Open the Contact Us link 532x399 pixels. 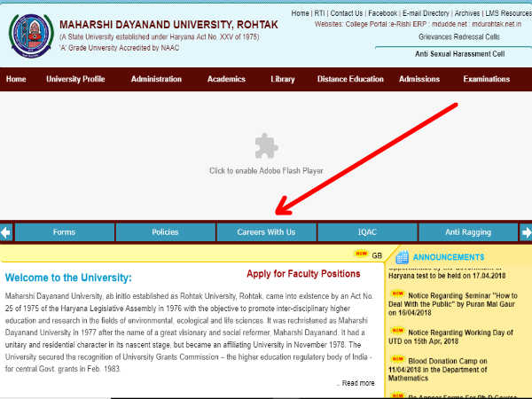coord(347,13)
